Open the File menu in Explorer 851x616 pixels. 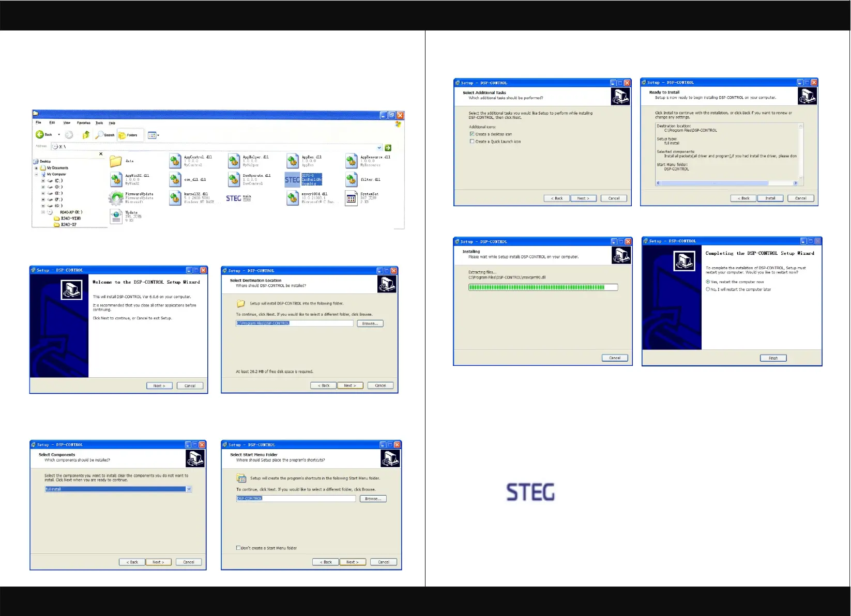tap(38, 123)
